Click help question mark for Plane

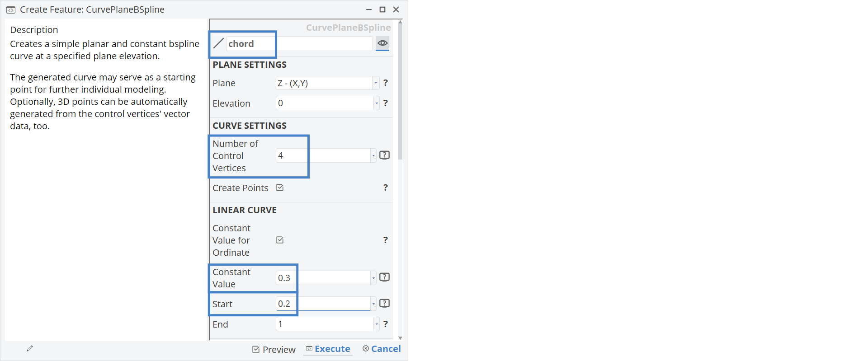[385, 83]
